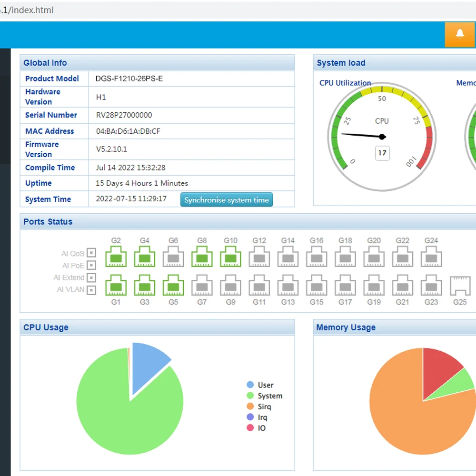The width and height of the screenshot is (476, 476).
Task: Toggle Sirq series in CPU legend
Action: [258, 407]
